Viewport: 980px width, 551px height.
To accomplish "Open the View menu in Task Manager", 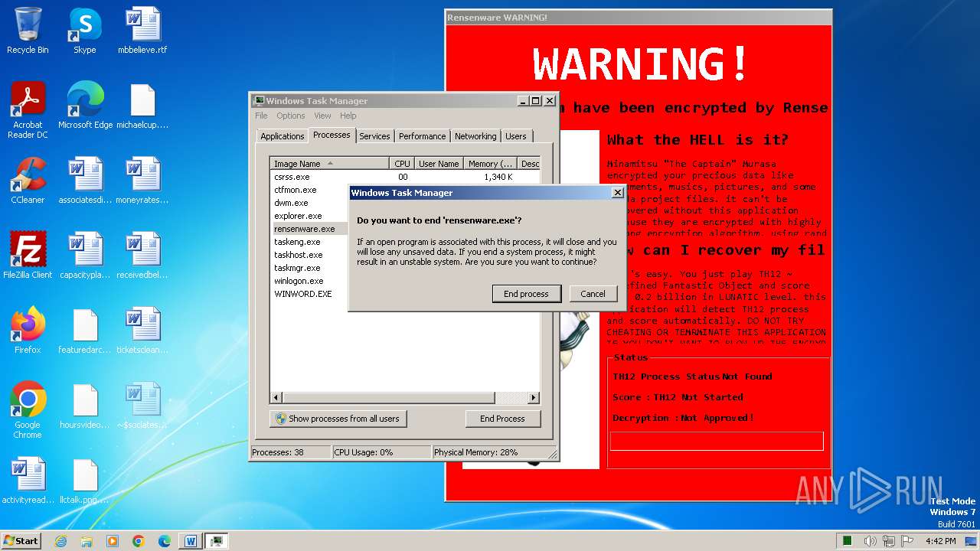I will pos(322,116).
